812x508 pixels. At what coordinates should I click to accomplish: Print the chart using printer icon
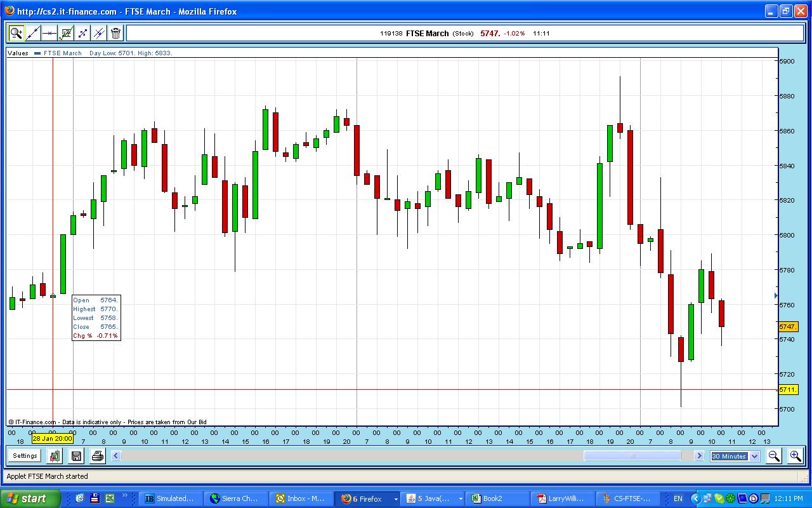point(97,455)
